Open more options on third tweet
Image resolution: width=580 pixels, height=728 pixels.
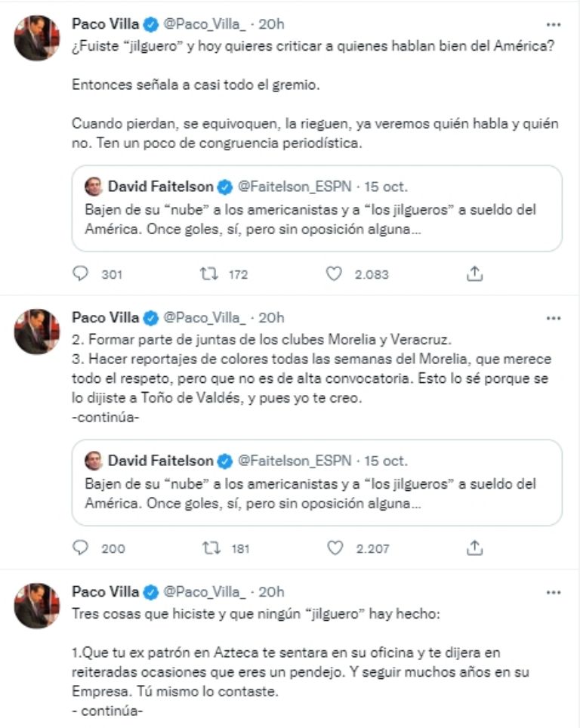pos(554,591)
